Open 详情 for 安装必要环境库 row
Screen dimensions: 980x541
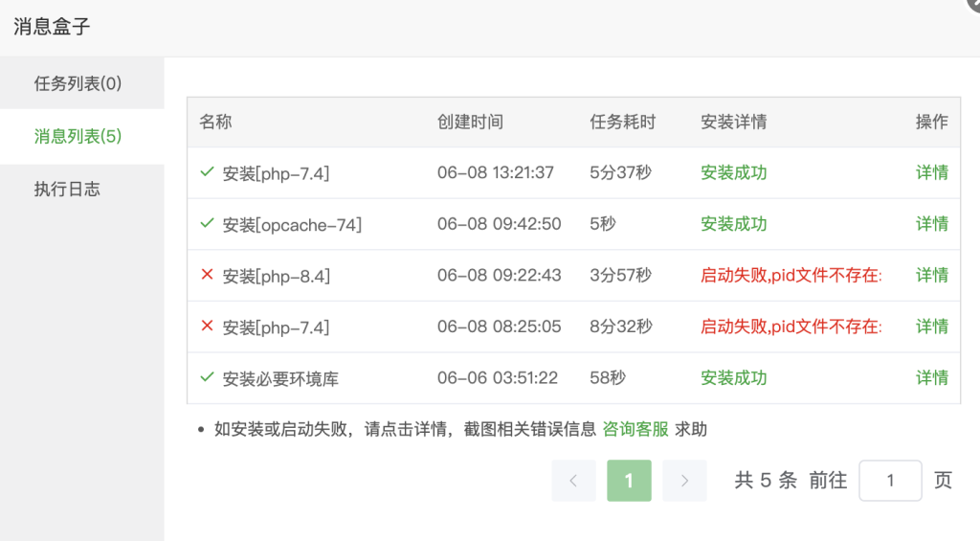click(x=931, y=377)
